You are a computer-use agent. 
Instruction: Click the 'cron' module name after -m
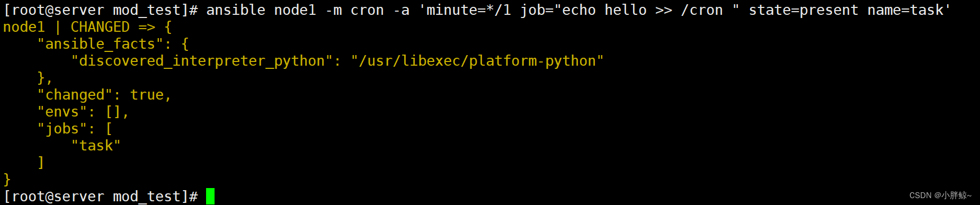click(x=367, y=10)
